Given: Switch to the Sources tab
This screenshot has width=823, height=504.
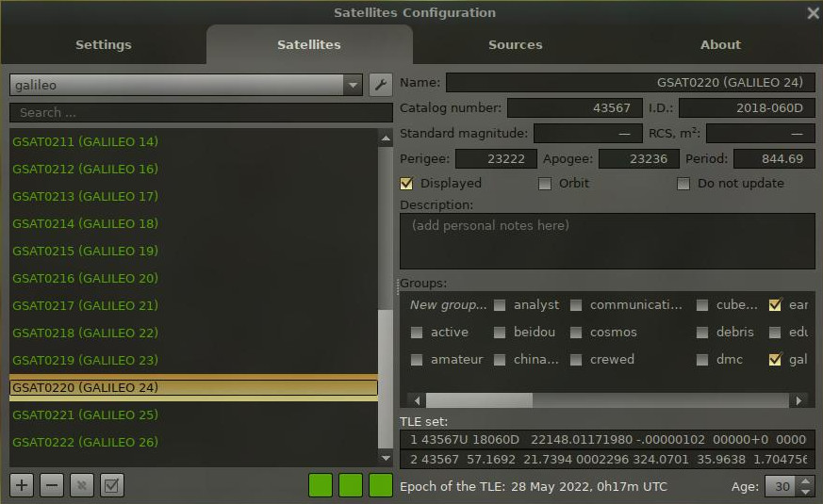Looking at the screenshot, I should tap(515, 44).
